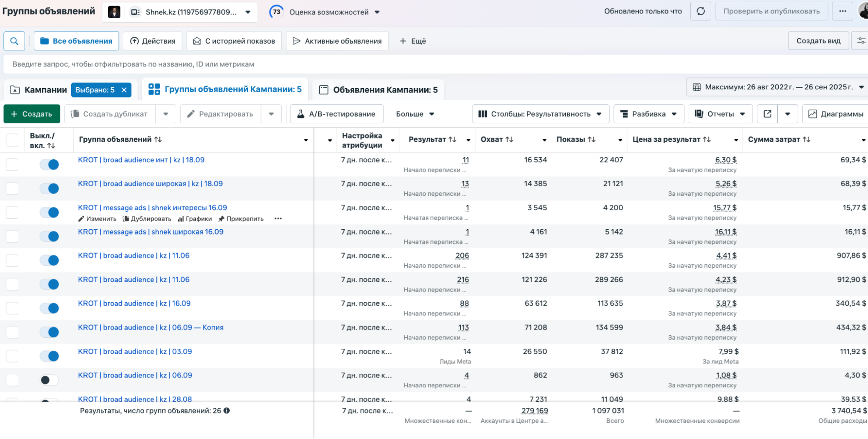
Task: Open the KROT message ads shnek широкая link
Action: point(151,232)
